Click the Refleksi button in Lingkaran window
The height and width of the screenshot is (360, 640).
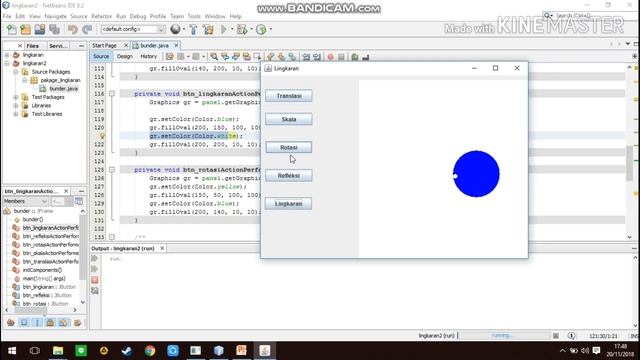tap(289, 176)
